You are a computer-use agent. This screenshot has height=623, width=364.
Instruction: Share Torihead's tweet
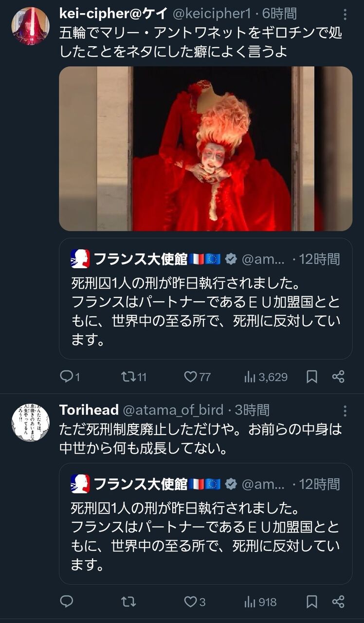[338, 602]
